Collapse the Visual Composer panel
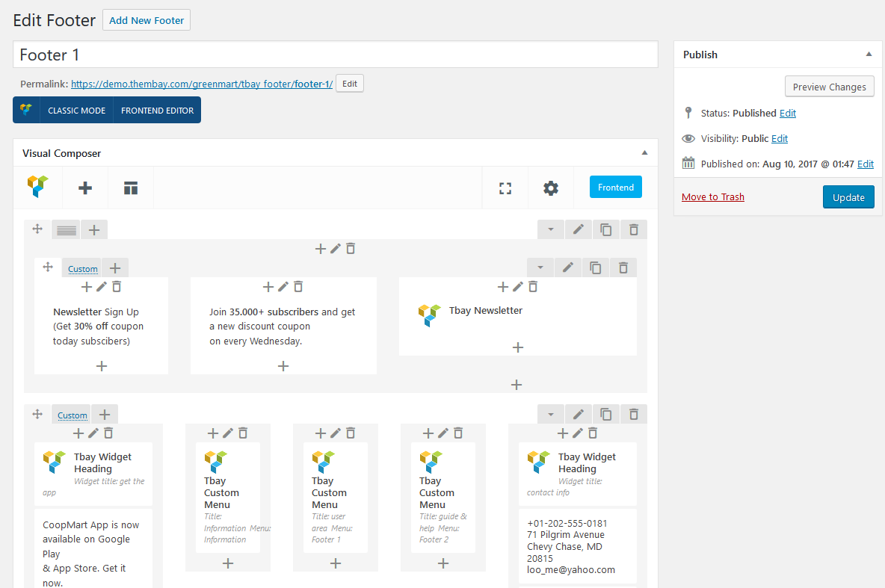Screen dimensions: 885x588 [x=644, y=153]
